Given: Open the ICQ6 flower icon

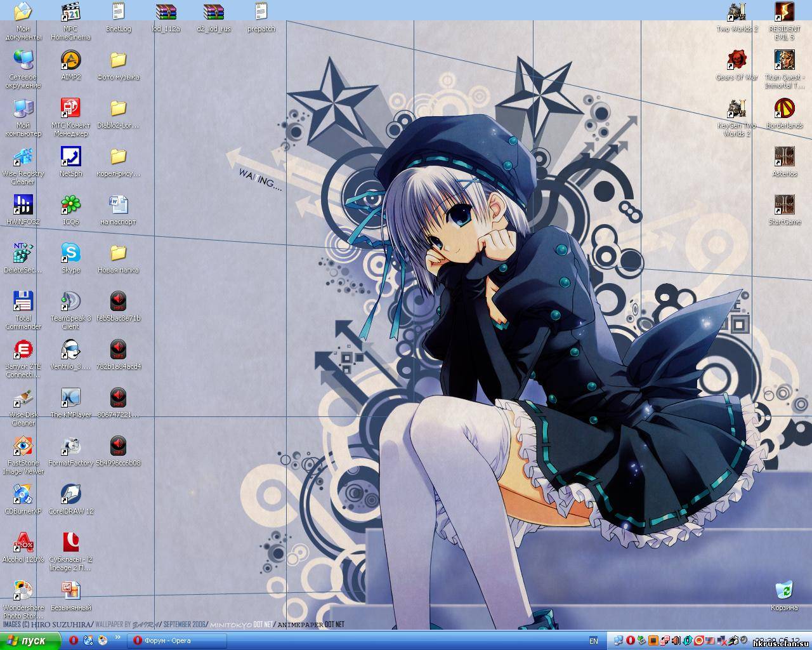Looking at the screenshot, I should [70, 205].
